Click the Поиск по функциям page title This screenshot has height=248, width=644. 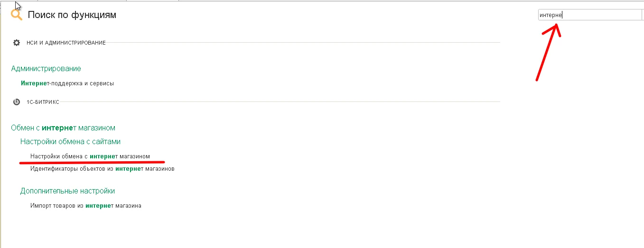72,15
